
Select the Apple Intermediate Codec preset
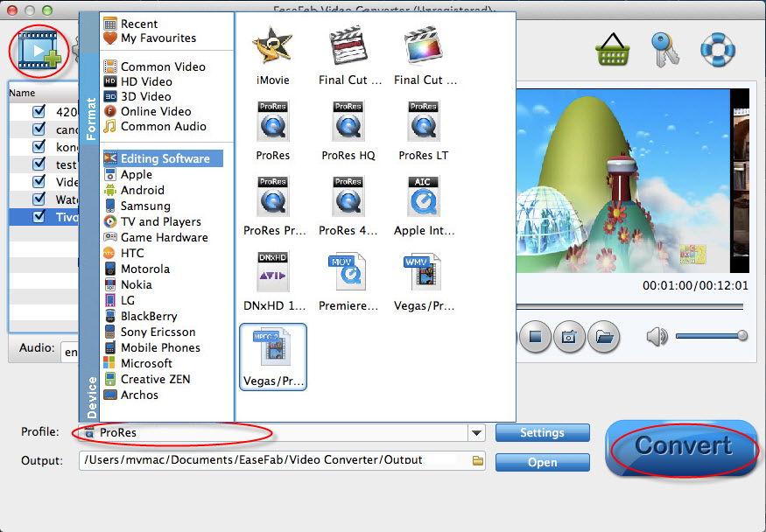tap(424, 206)
